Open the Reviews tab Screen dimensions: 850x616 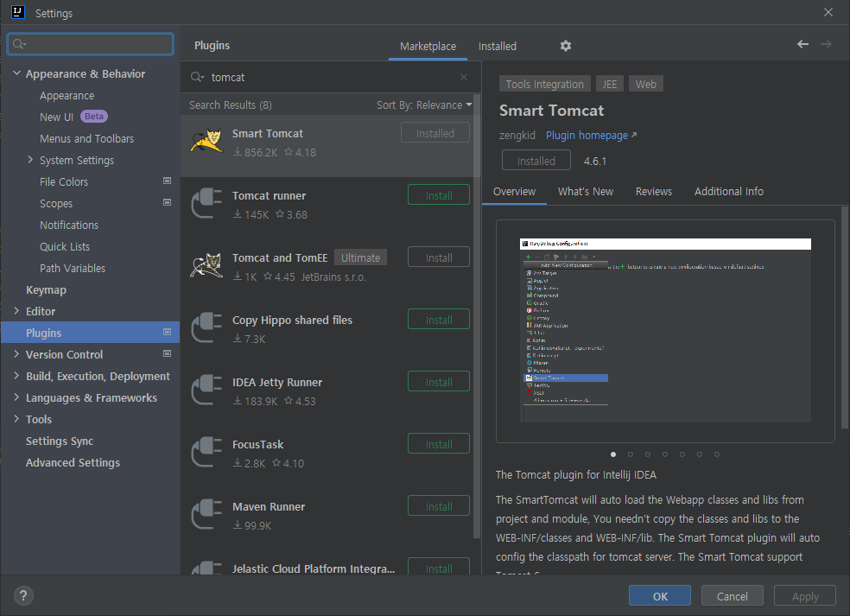[x=654, y=192]
